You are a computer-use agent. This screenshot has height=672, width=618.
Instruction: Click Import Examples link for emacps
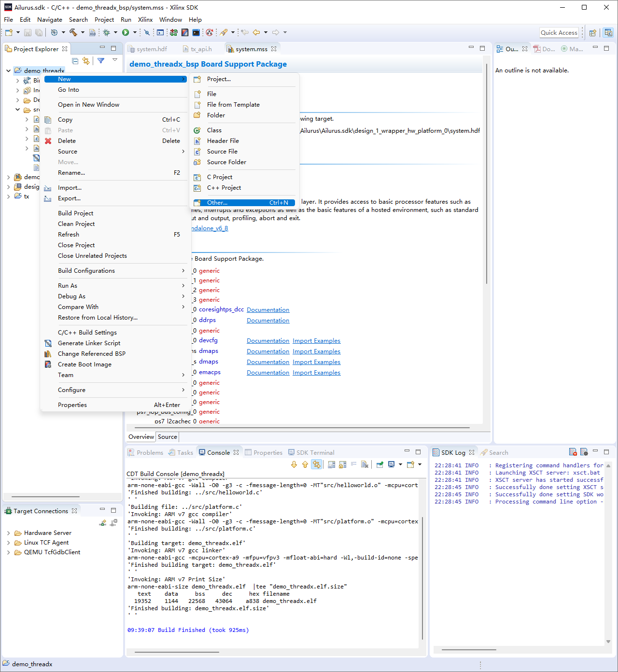coord(316,373)
